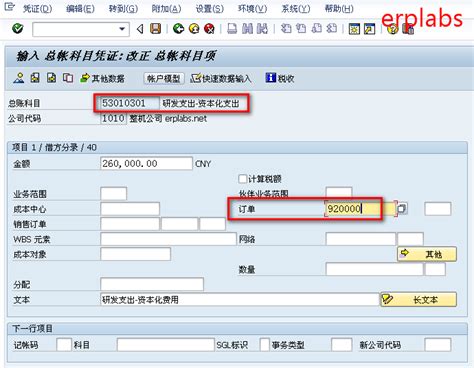Viewport: 474px width, 368px height.
Task: Click the Customize Local Layout icon
Action: [x=408, y=29]
